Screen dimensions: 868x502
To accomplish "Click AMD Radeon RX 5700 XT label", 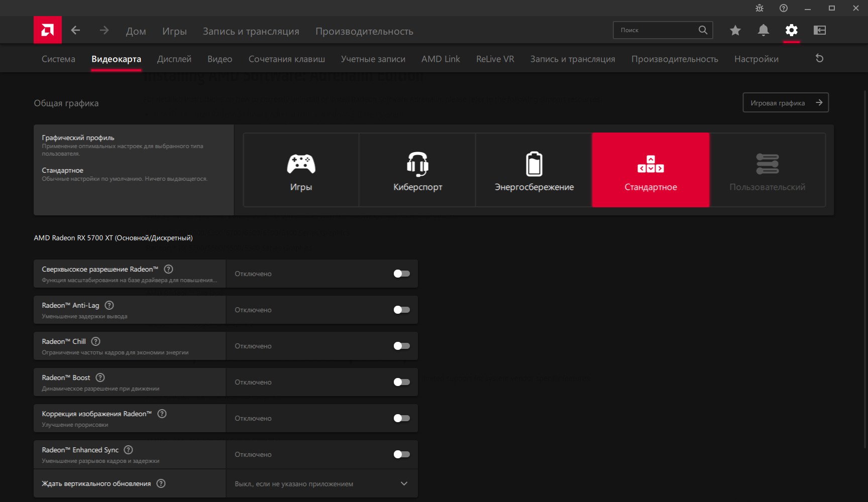I will [113, 237].
